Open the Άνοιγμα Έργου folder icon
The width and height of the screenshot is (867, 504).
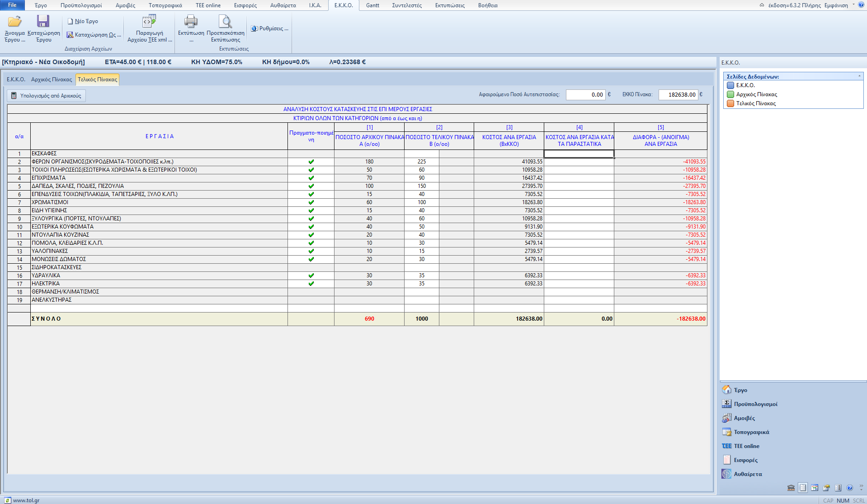coord(14,22)
